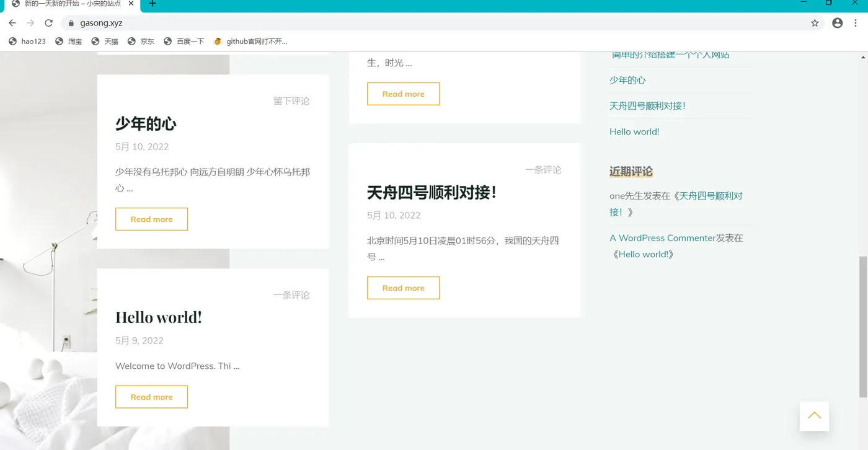Close the current browser tab

(131, 4)
